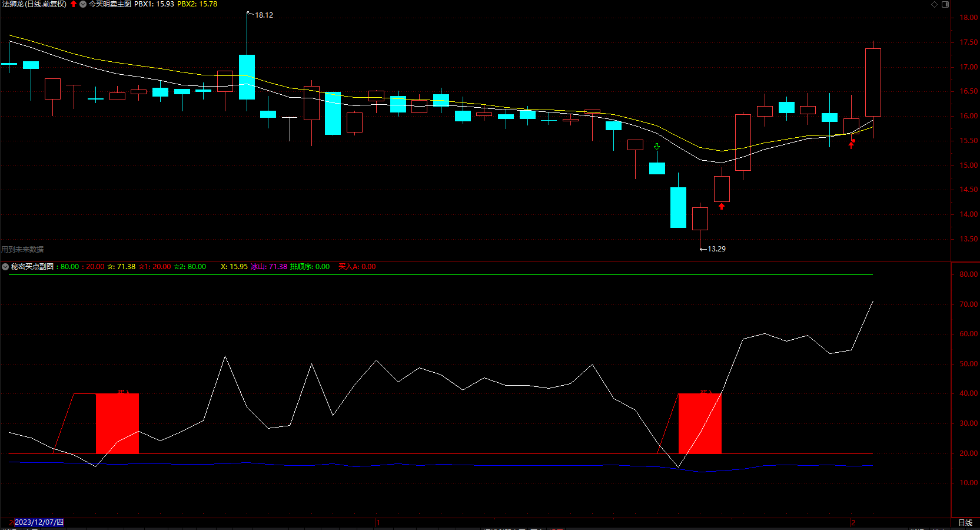Click the 18.00 price axis label
Viewport: 980px width, 530px height.
click(x=969, y=18)
